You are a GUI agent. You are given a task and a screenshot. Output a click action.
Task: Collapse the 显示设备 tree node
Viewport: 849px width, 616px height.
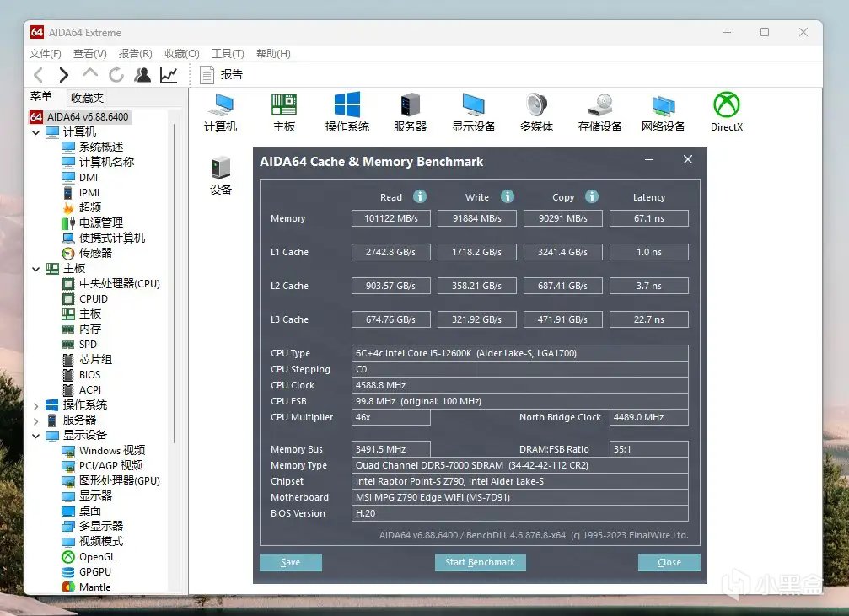click(x=35, y=435)
